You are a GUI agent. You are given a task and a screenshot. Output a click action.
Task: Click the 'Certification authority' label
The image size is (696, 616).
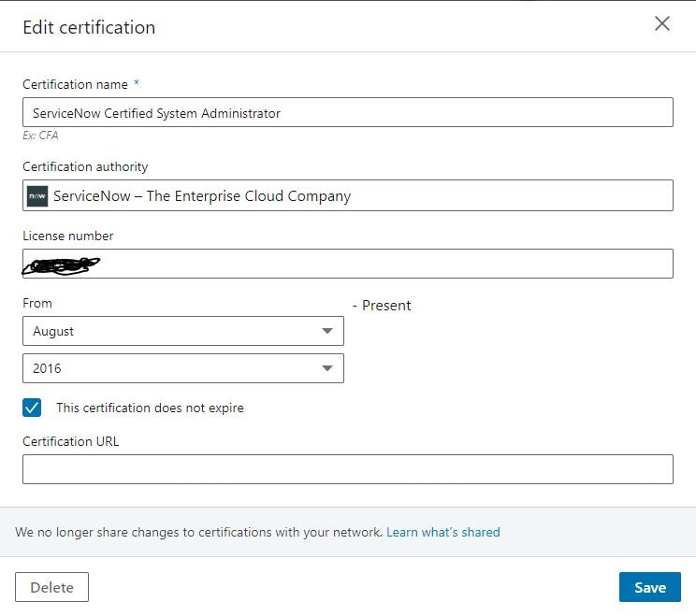tap(85, 166)
